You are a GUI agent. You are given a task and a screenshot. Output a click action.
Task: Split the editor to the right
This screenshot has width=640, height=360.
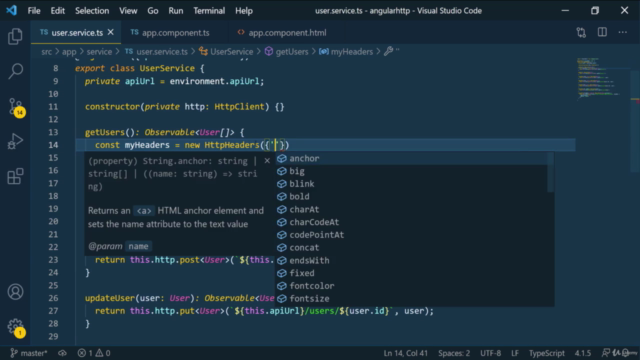pyautogui.click(x=602, y=32)
